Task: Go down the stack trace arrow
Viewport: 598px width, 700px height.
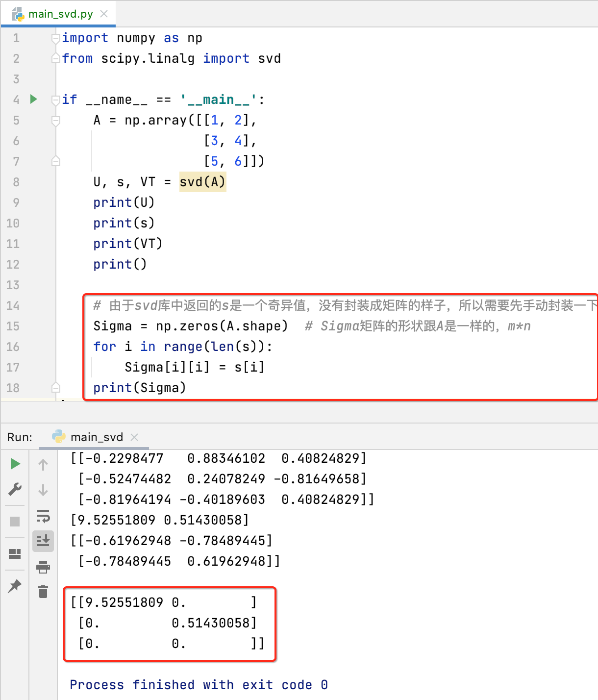Action: (x=43, y=490)
